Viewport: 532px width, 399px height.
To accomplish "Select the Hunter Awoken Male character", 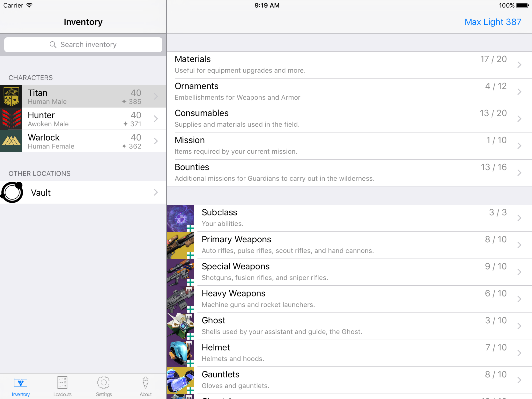I will click(x=83, y=119).
